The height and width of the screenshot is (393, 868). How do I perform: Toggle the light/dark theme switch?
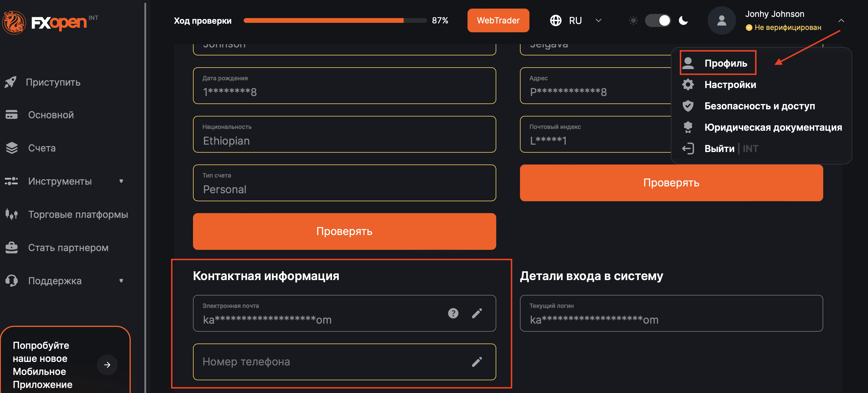tap(658, 20)
